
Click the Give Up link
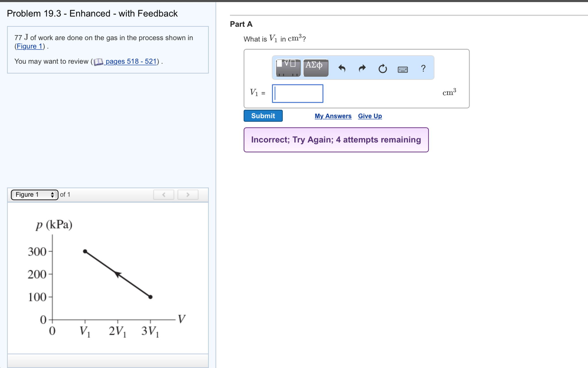pyautogui.click(x=370, y=116)
